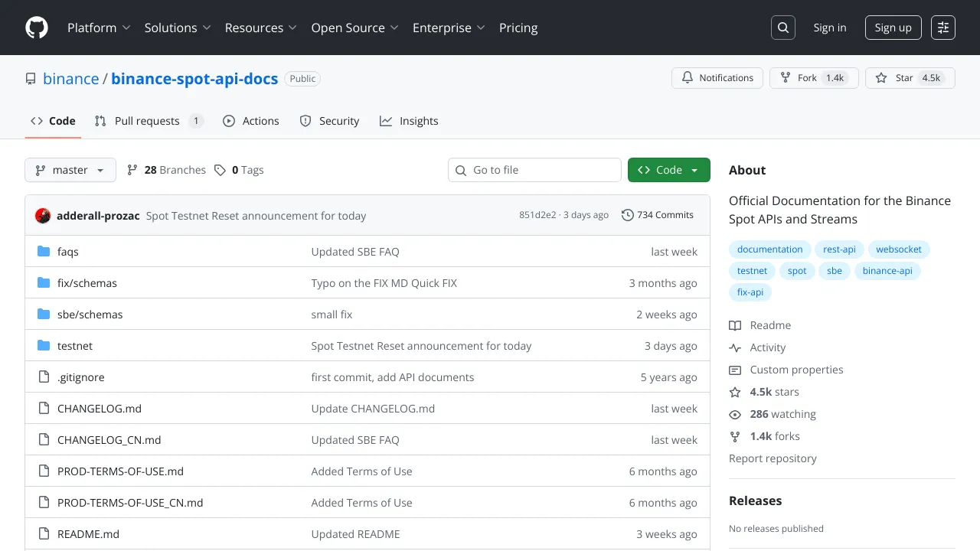Open the master branch dropdown
Viewport: 980px width, 551px height.
coord(70,170)
